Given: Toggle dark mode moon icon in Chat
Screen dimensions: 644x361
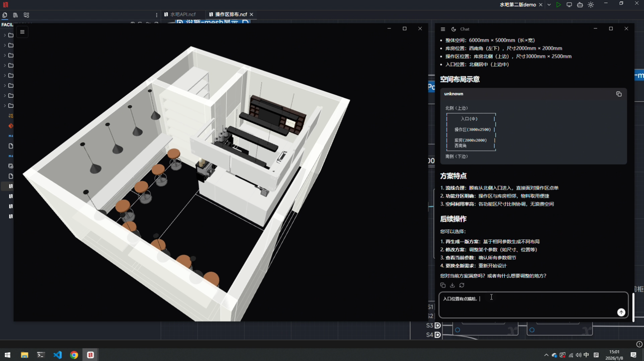Looking at the screenshot, I should click(x=453, y=29).
